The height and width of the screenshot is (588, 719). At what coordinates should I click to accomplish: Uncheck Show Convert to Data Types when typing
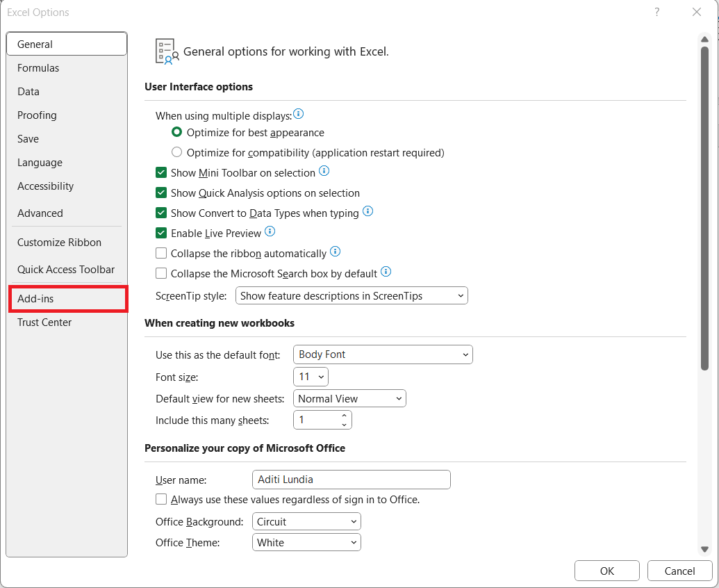tap(161, 213)
